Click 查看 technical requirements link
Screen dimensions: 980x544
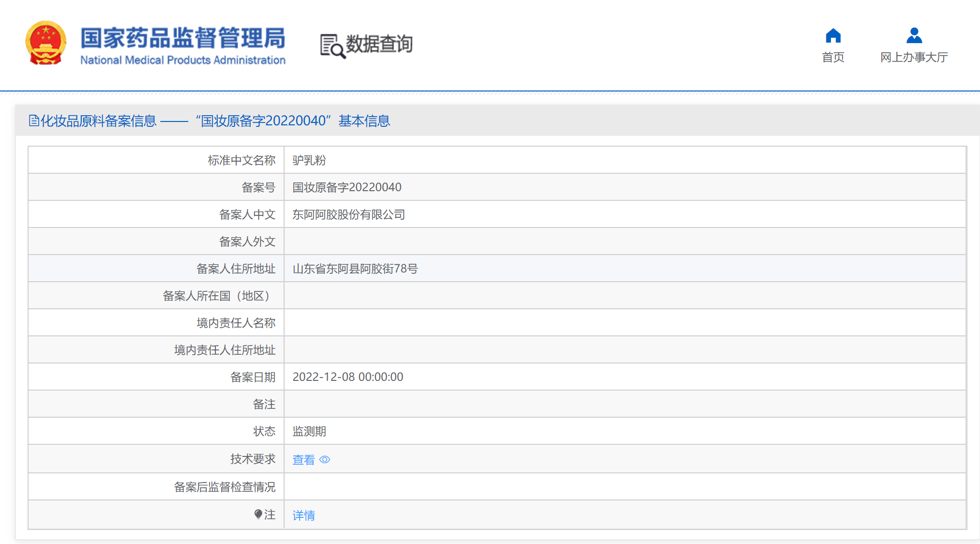click(x=303, y=459)
